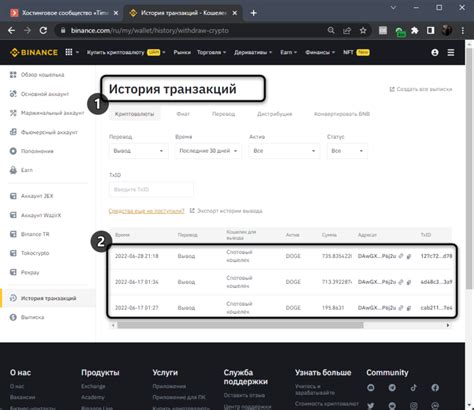Expand the Earn header menu
Viewport: 474px width, 410px height.
coord(289,52)
